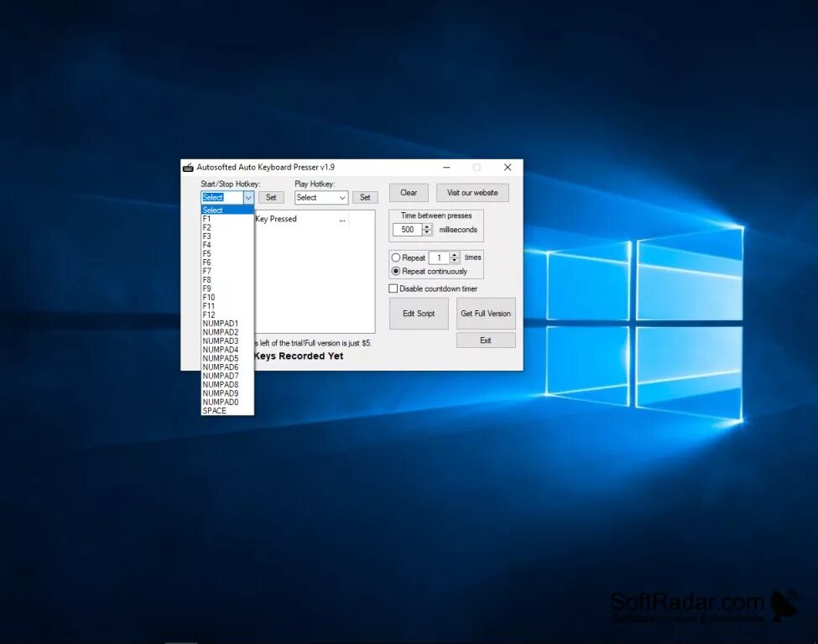Increase repeat count with up arrow
The height and width of the screenshot is (644, 818).
(x=455, y=254)
